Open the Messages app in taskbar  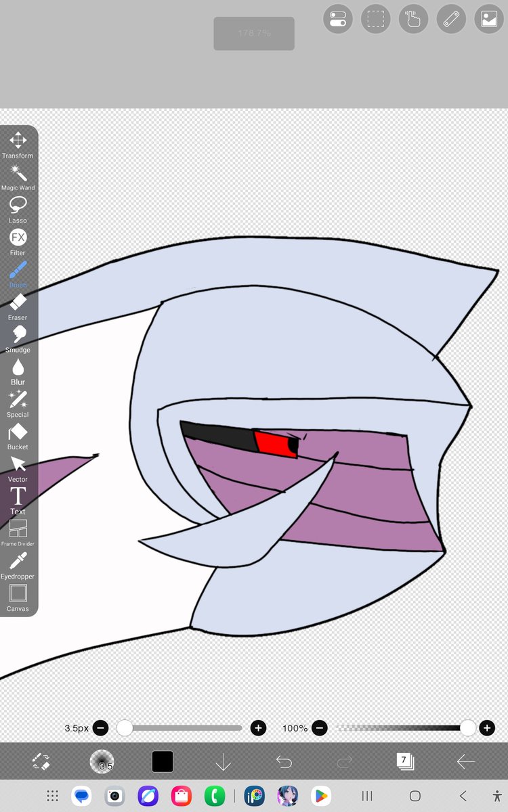(x=82, y=796)
